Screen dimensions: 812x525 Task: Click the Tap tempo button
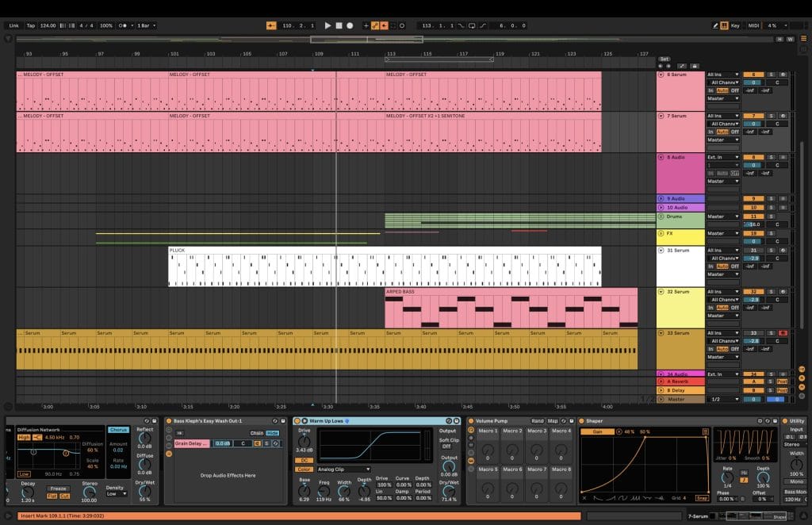31,25
